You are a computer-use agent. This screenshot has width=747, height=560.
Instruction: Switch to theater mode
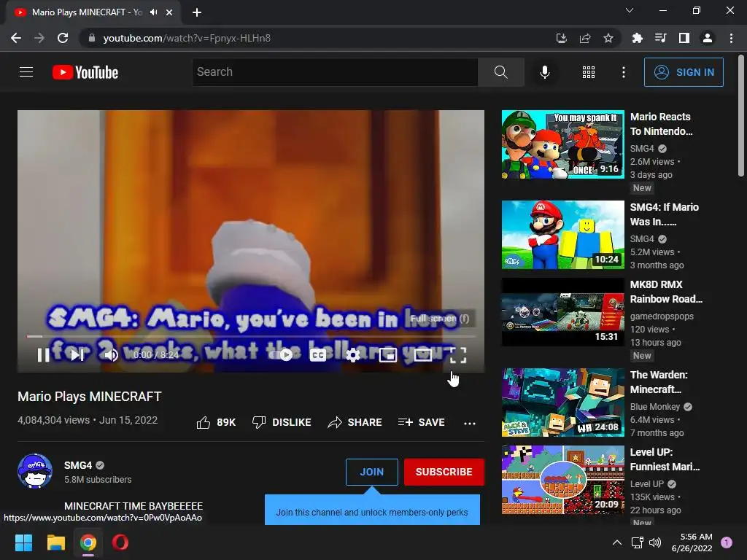click(422, 355)
